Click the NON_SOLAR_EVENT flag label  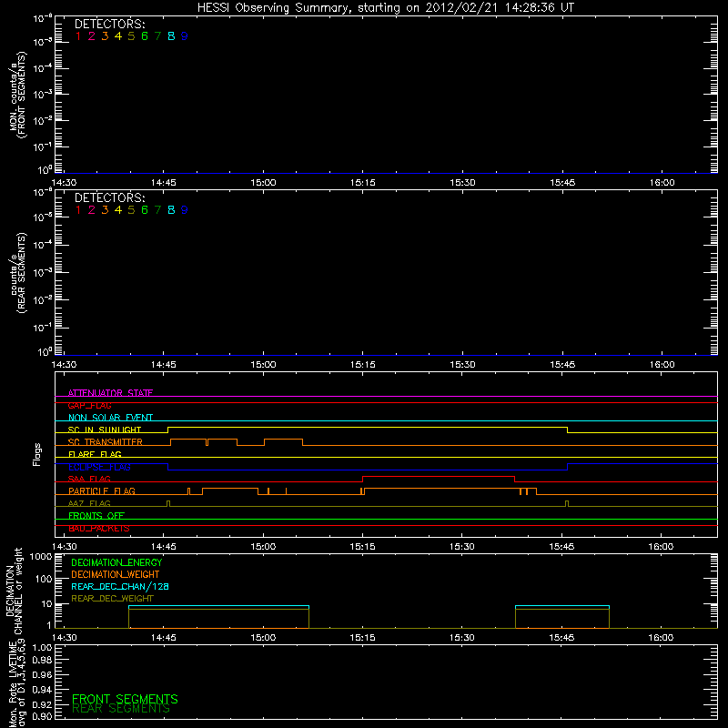pos(110,418)
